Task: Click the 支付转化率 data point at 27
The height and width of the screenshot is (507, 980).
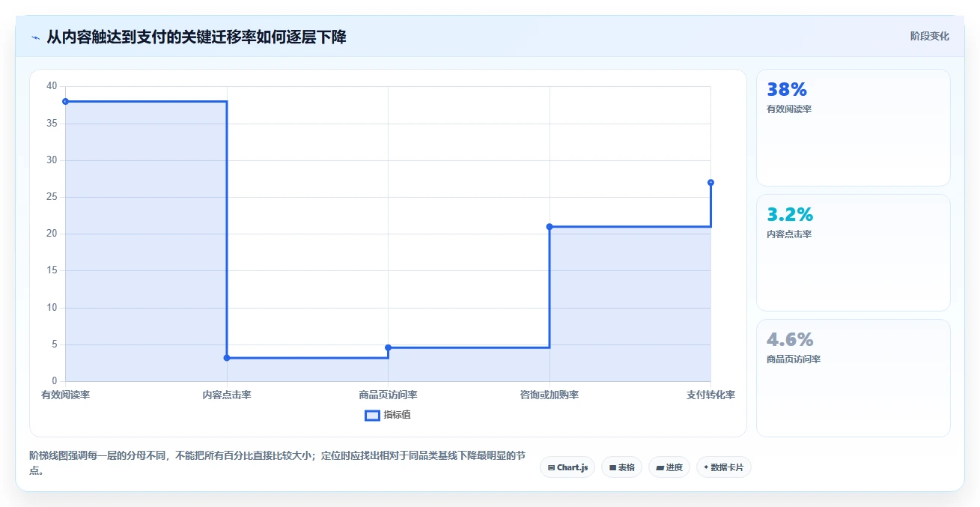Action: click(x=710, y=182)
